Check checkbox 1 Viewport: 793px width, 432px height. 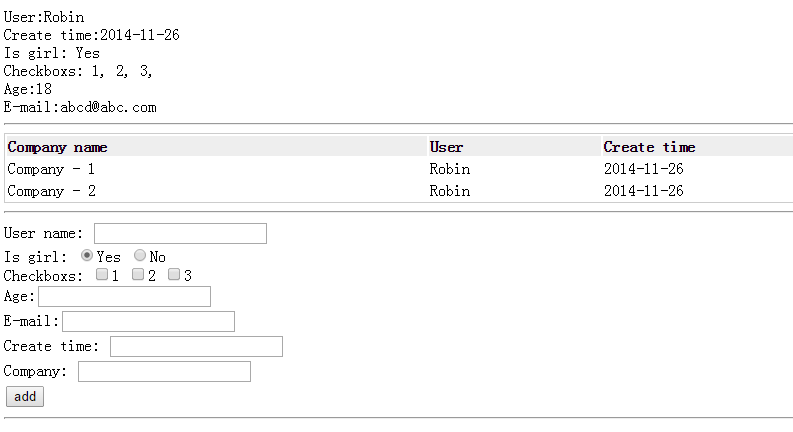coord(102,274)
